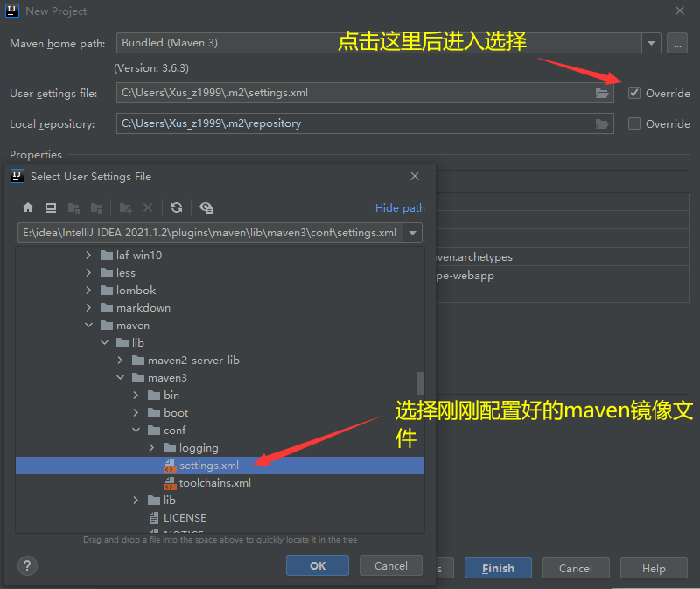Toggle show hidden files icon
Viewport: 700px width, 589px height.
tap(206, 207)
